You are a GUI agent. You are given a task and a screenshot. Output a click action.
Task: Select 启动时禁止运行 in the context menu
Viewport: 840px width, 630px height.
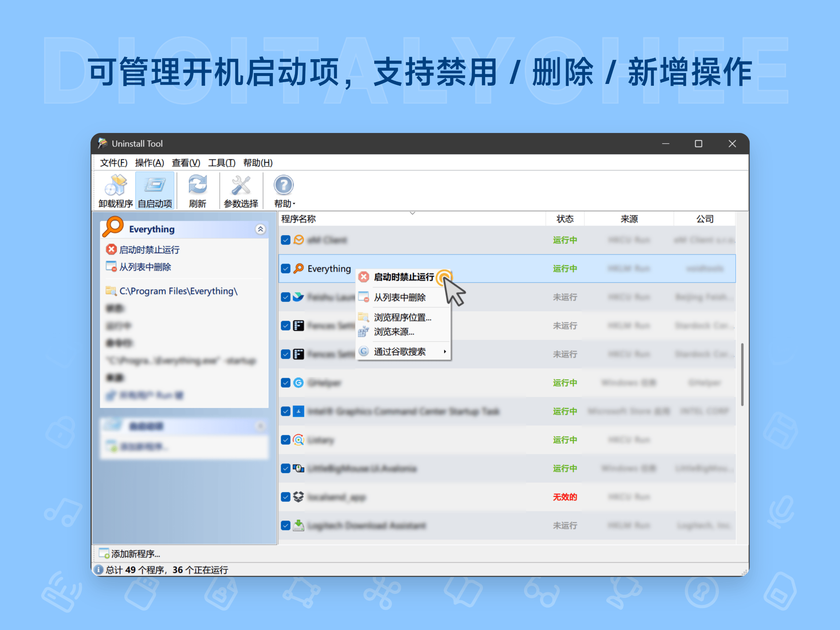[x=404, y=277]
